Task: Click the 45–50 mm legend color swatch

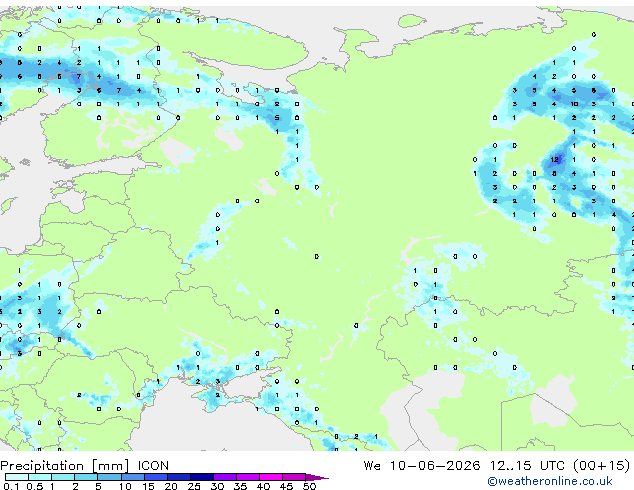Action: pos(294,477)
